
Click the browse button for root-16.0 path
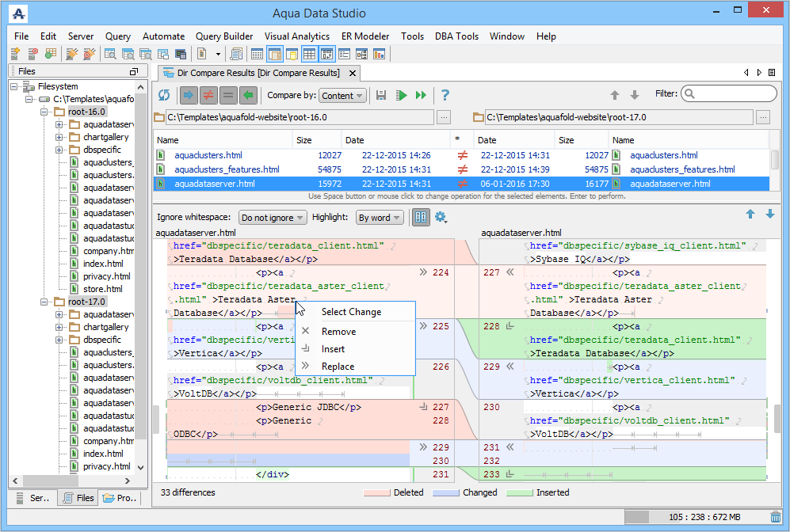point(444,117)
